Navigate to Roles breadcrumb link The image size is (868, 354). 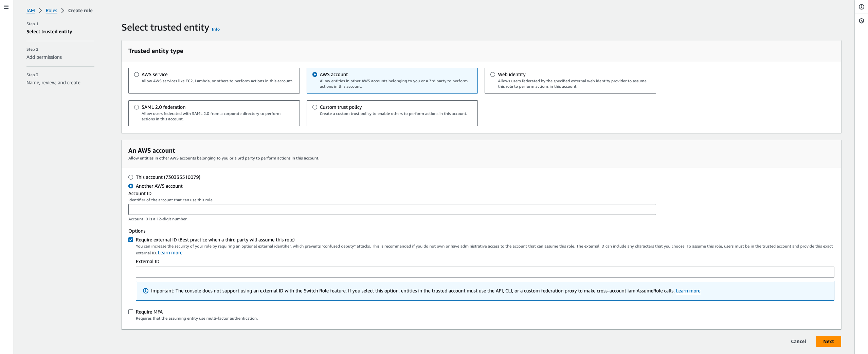click(51, 11)
